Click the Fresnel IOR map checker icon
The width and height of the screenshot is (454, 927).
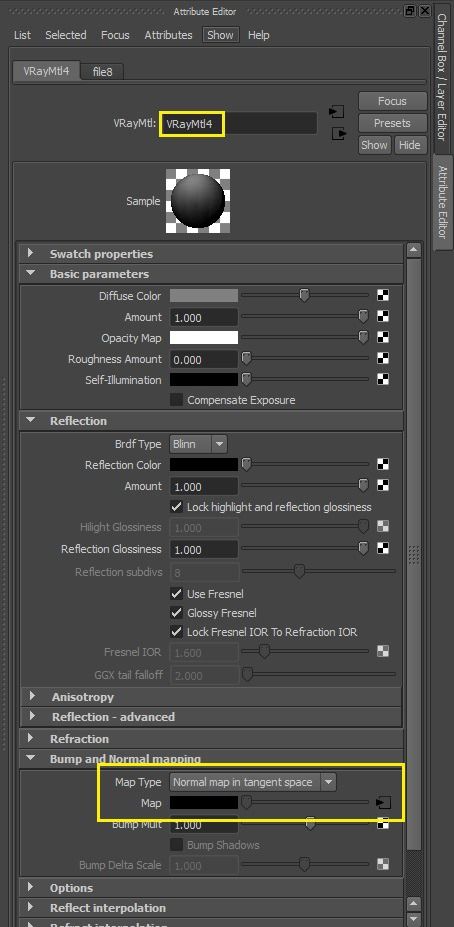pyautogui.click(x=383, y=652)
